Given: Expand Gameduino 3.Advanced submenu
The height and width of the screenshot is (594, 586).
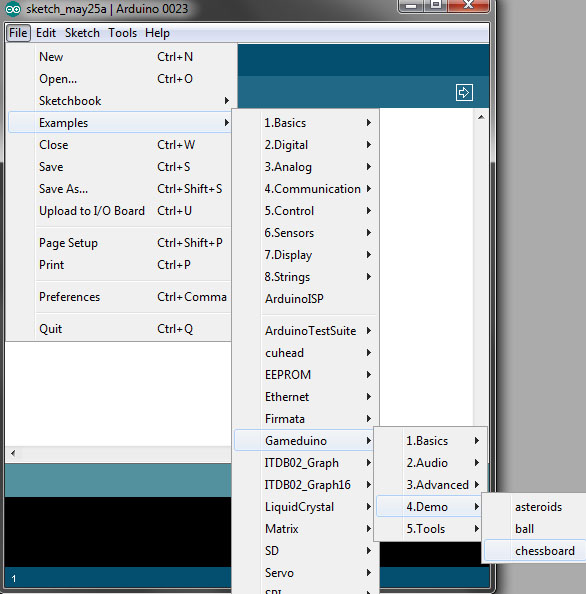Looking at the screenshot, I should (x=431, y=485).
